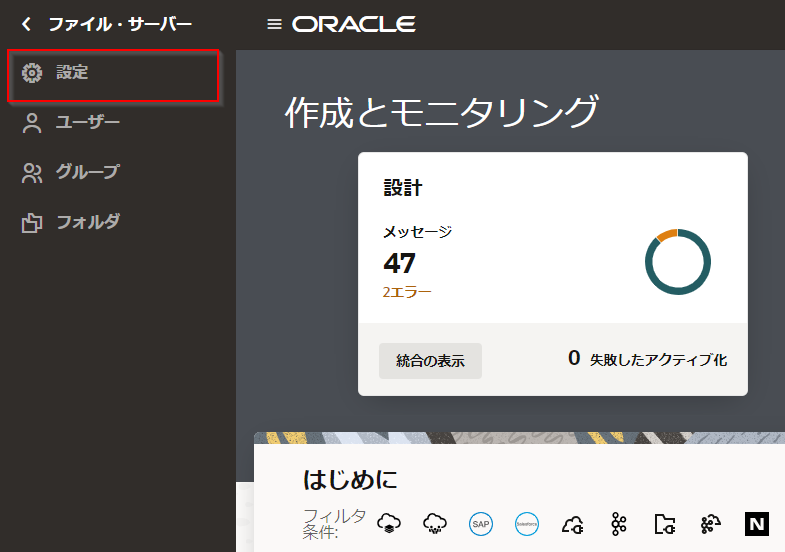Filter by the folder plug adapter icon

pos(665,523)
